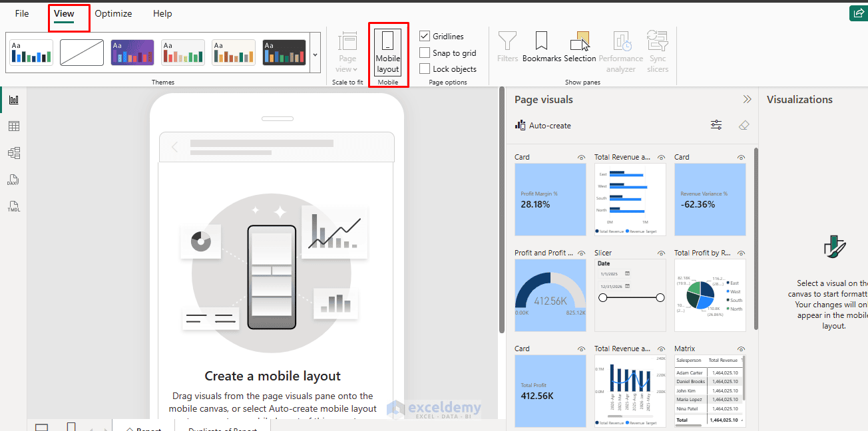Toggle visibility of the Matrix visual
Viewport: 868px width, 431px height.
pos(741,349)
